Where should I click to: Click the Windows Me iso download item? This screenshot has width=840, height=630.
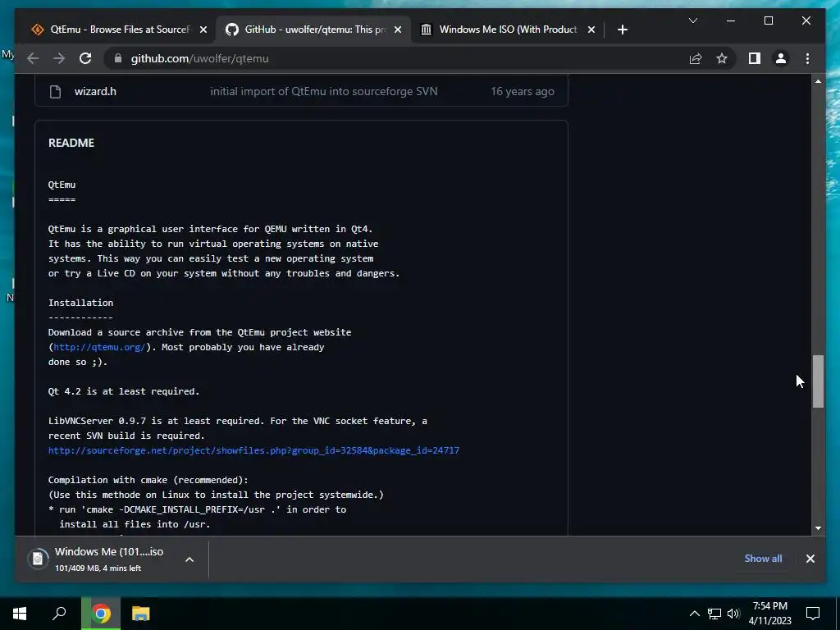click(x=109, y=559)
